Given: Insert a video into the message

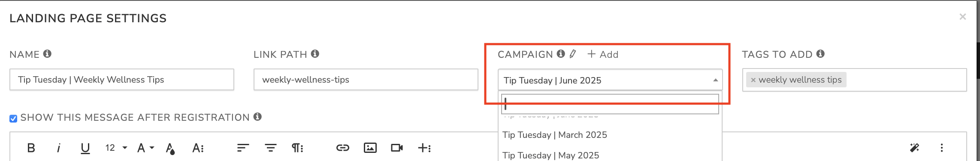Looking at the screenshot, I should [x=397, y=148].
